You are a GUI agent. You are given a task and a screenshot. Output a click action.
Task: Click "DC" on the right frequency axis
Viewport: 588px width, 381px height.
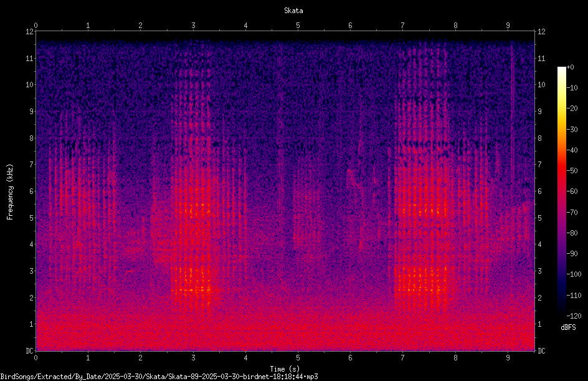pyautogui.click(x=541, y=351)
